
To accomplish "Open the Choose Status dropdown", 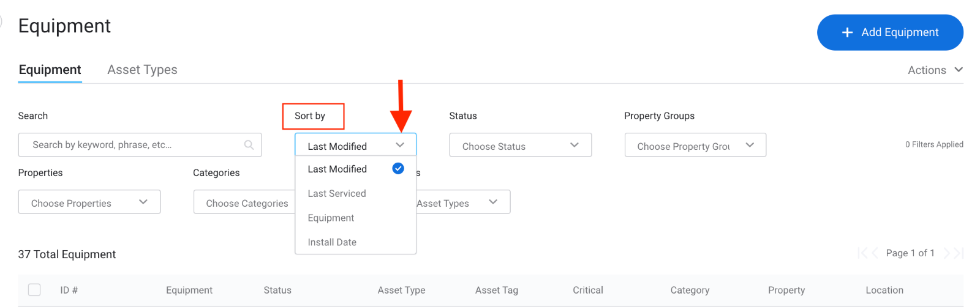I will pos(520,146).
